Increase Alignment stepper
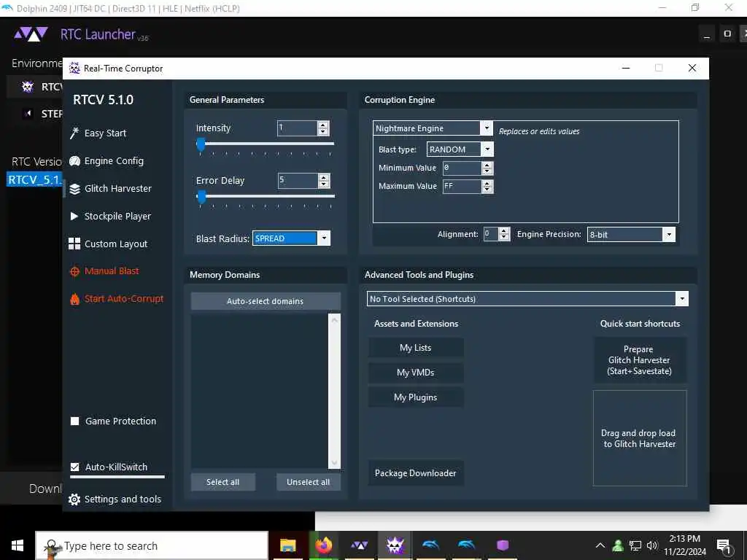The image size is (747, 560). [504, 231]
